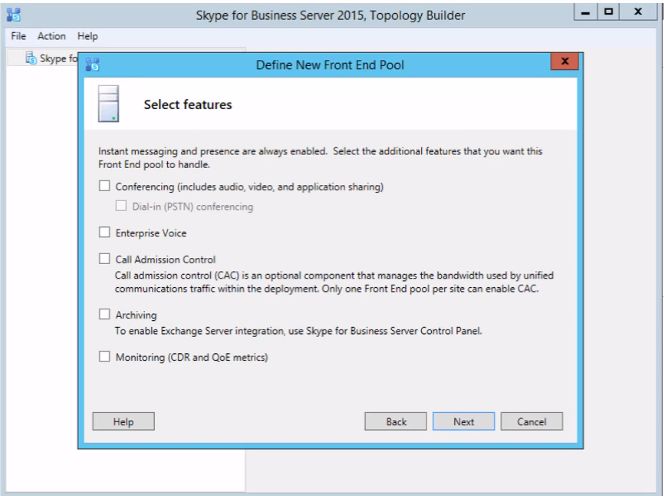
Task: Tick the Dial-in (PSTN) conferencing checkbox
Action: 121,206
